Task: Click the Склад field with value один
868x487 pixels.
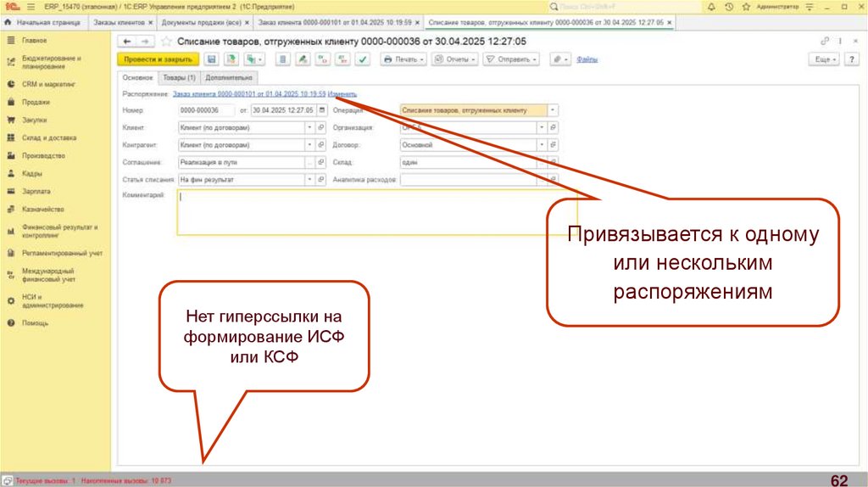Action: (468, 162)
